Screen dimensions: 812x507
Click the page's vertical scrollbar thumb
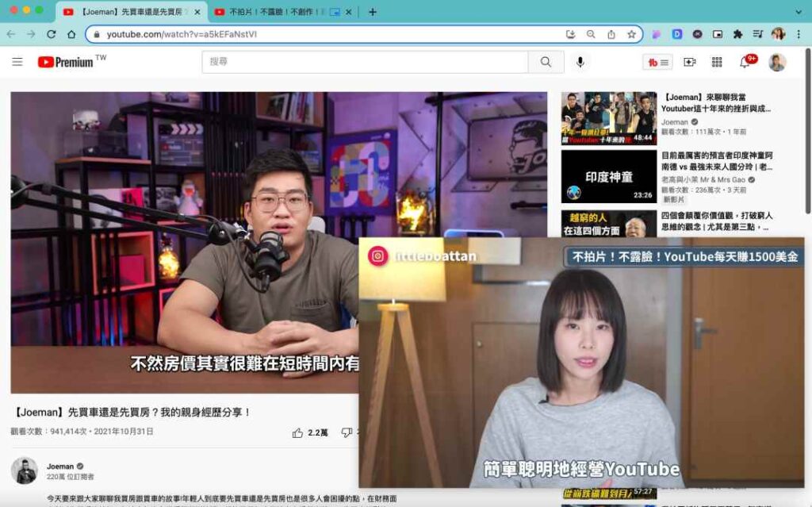[x=808, y=129]
